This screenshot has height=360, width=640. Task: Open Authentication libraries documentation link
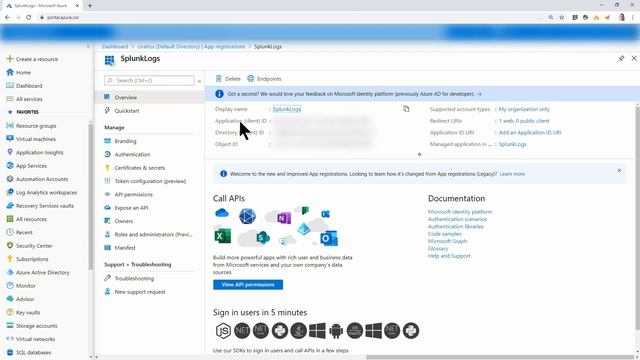[x=456, y=227]
